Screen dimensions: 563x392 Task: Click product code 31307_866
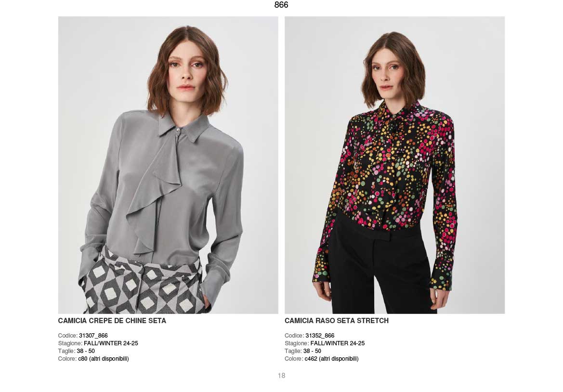click(93, 336)
